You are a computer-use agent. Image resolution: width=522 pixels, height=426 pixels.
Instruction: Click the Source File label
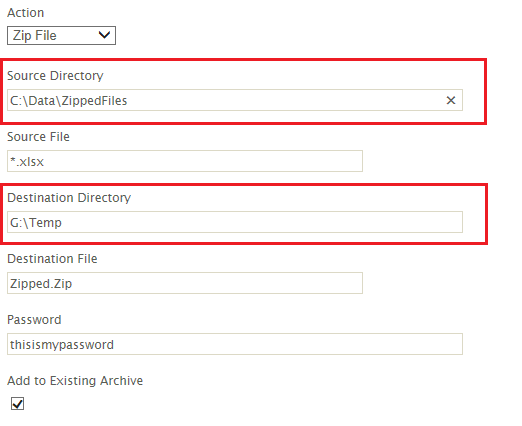(38, 137)
